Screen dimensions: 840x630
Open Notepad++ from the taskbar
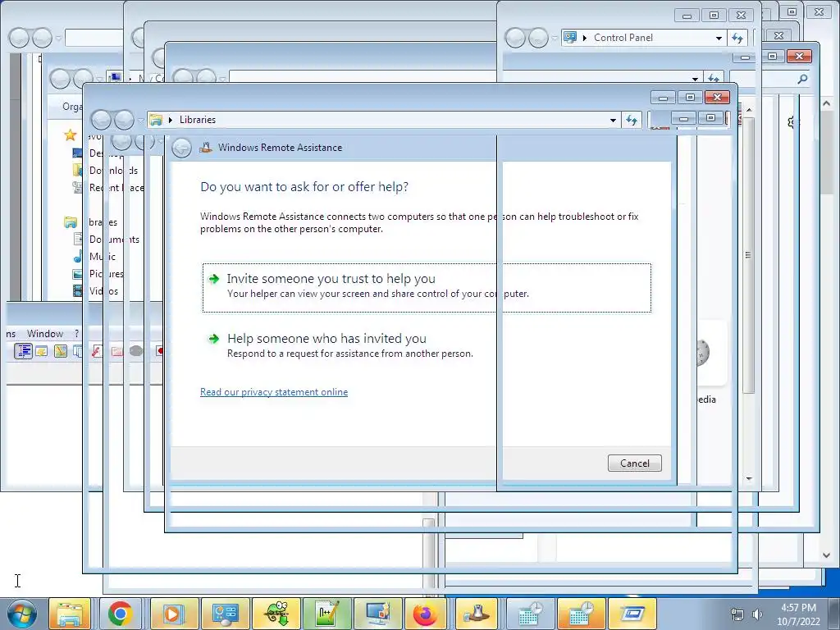click(326, 614)
